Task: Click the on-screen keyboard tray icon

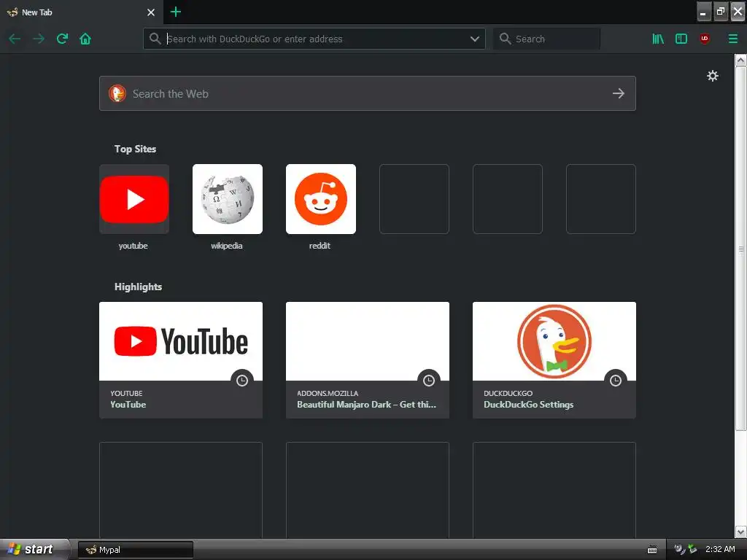Action: click(651, 550)
